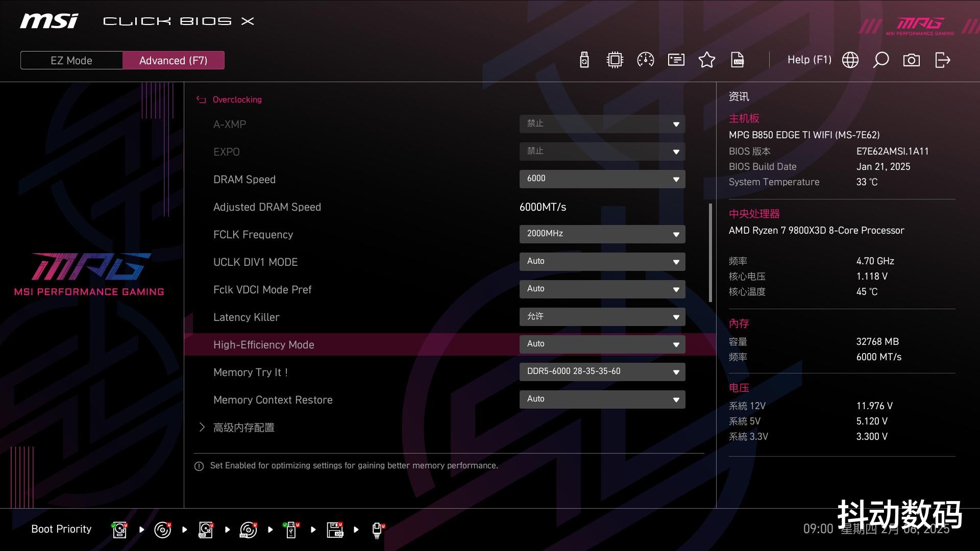This screenshot has height=551, width=980.
Task: Click the BIOS version E7E62AMSI.1A11 text
Action: pyautogui.click(x=892, y=152)
